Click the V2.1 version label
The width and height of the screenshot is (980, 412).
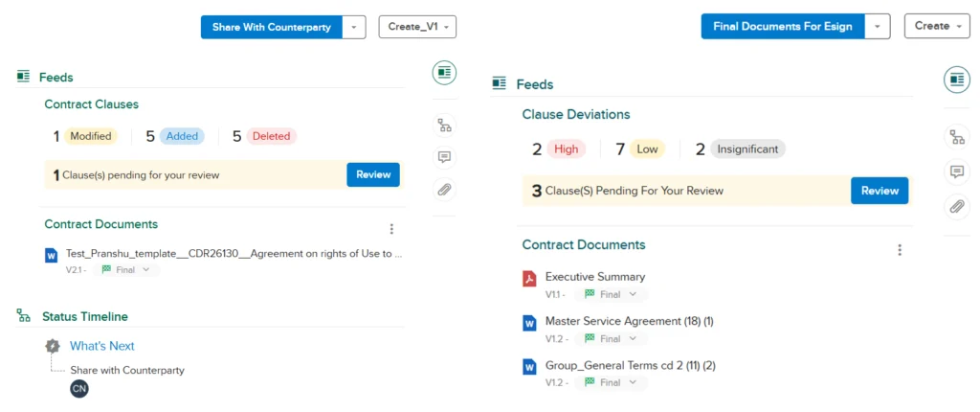pos(74,270)
